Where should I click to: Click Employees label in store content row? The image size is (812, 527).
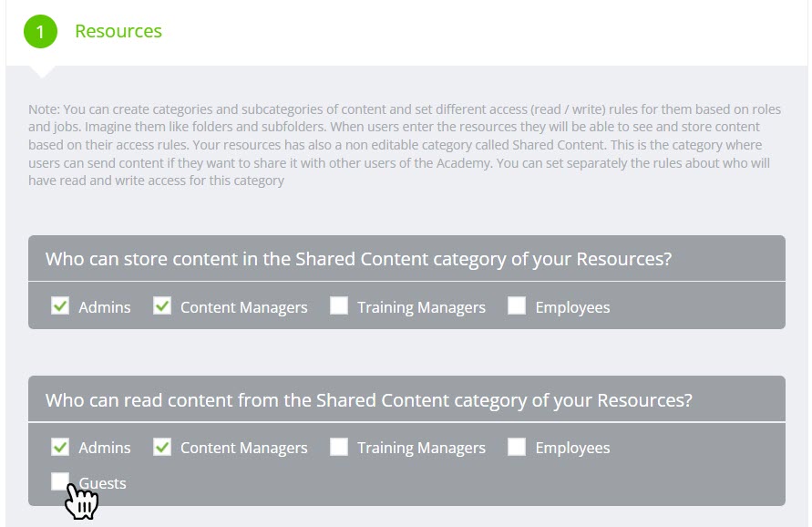(x=572, y=307)
